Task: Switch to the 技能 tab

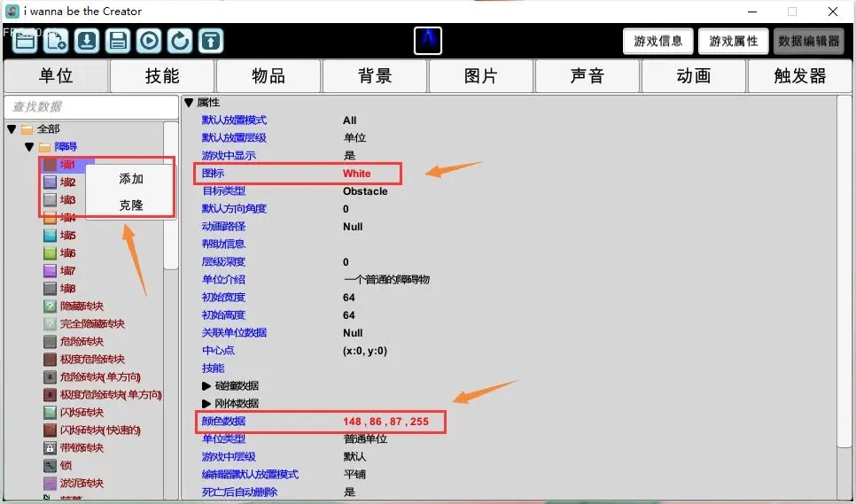Action: [x=162, y=76]
